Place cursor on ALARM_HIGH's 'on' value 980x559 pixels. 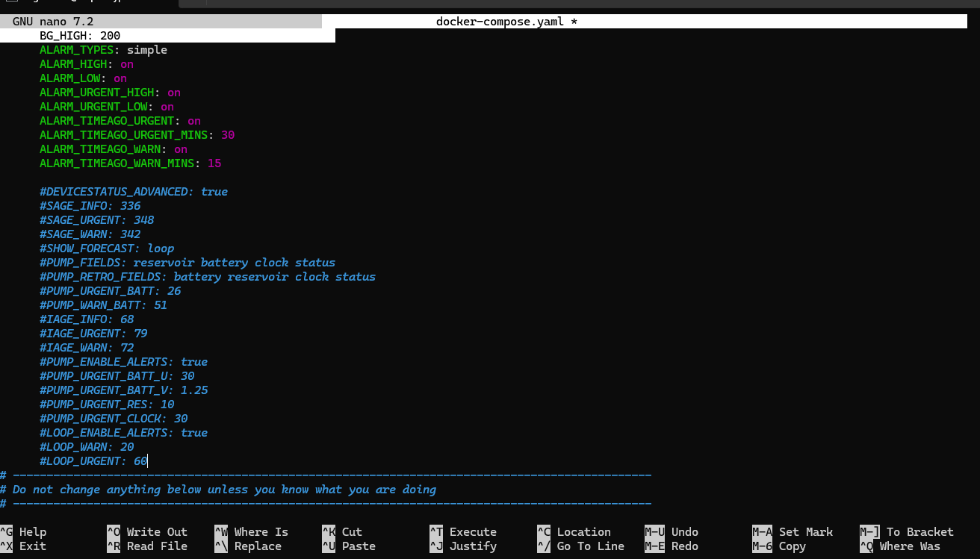[127, 64]
